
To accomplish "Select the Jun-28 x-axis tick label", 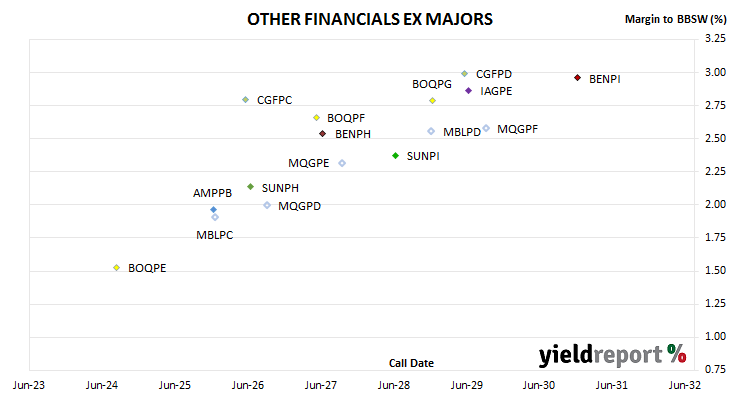I will tap(394, 385).
